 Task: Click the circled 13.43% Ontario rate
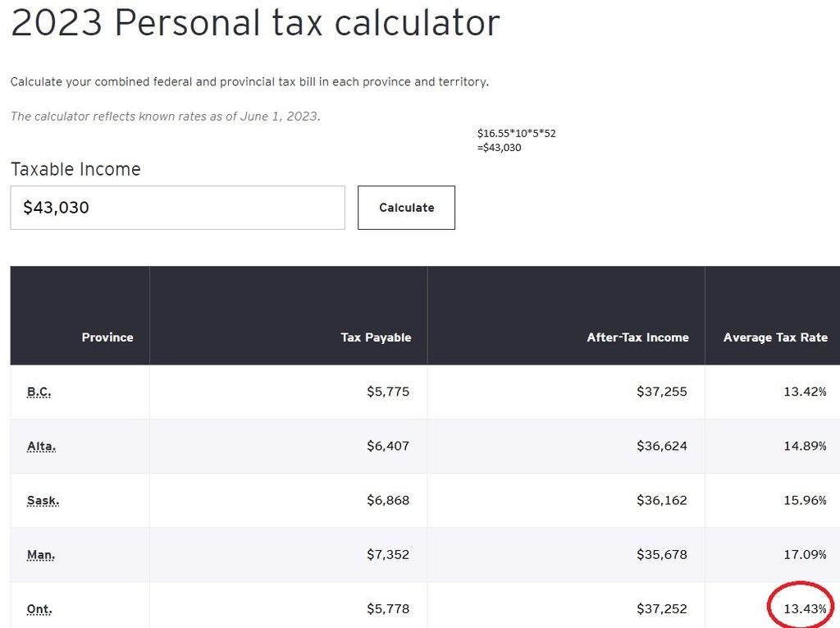(x=805, y=609)
